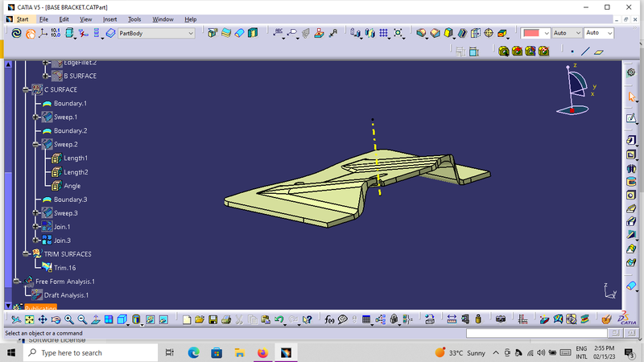The width and height of the screenshot is (644, 362).
Task: Click the orange Manual Update hand icon
Action: pos(31,34)
